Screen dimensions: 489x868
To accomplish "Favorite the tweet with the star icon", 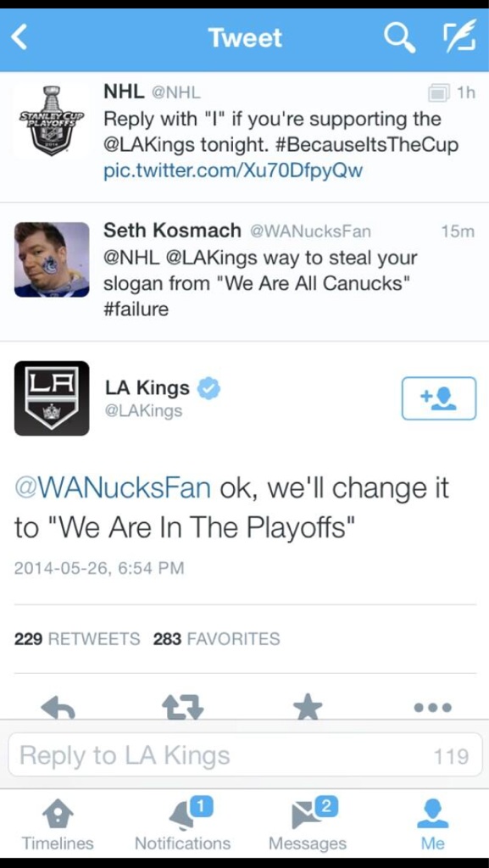I will coord(308,707).
